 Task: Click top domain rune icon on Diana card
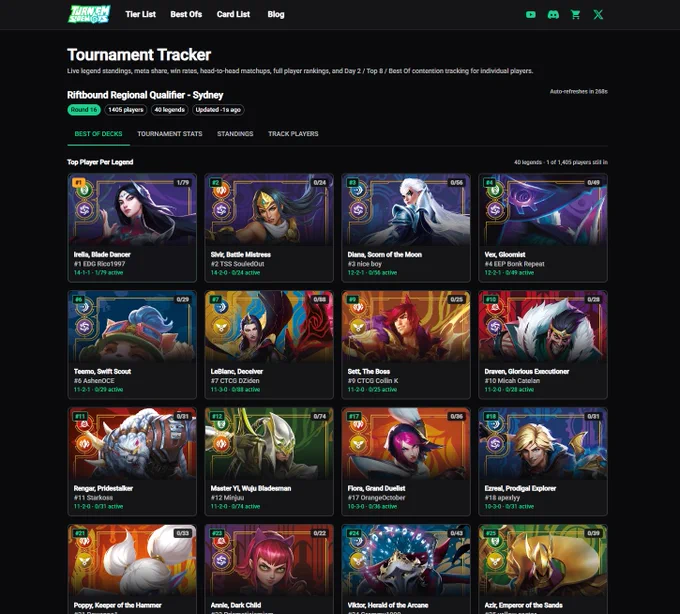tap(358, 190)
